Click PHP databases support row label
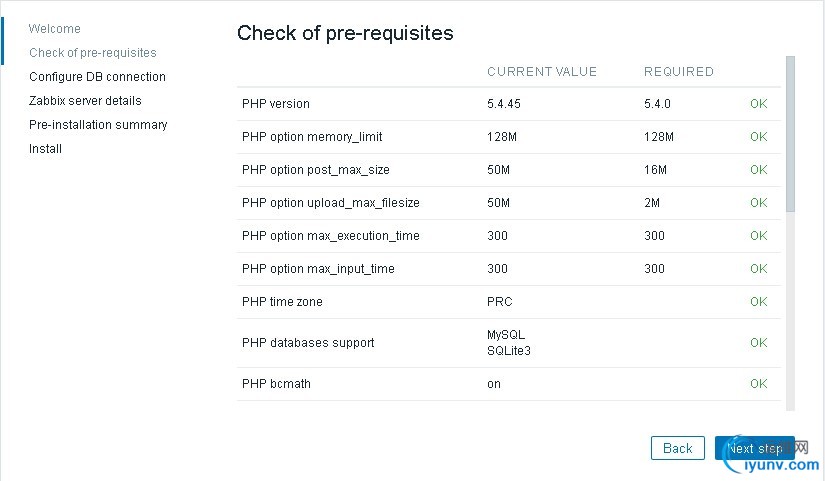825x481 pixels. [308, 343]
